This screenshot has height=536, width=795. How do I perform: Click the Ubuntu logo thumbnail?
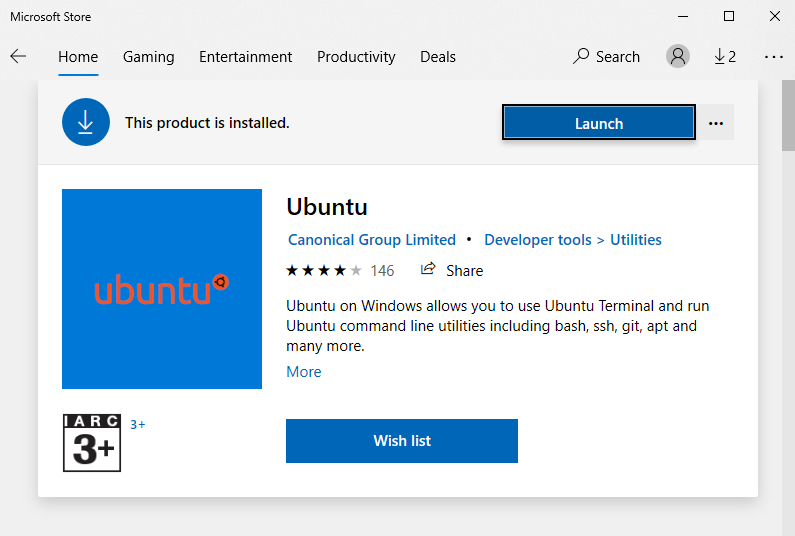(162, 289)
